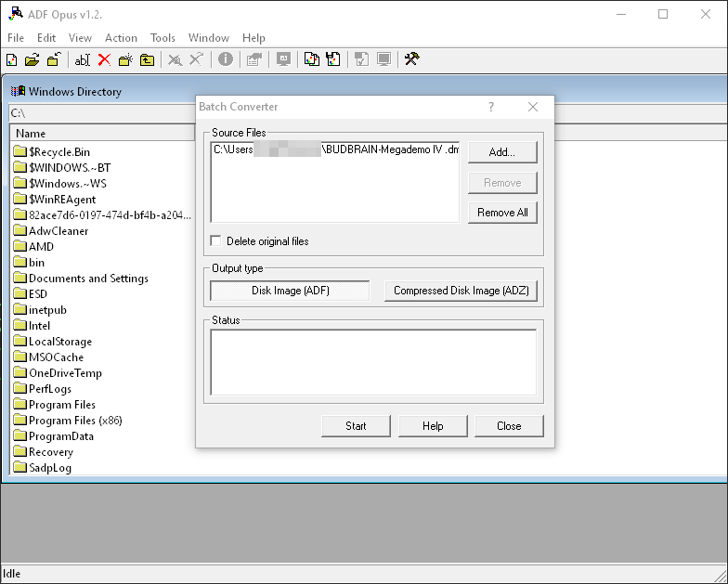Click the greyed monitor icon next to the hammer icon
The image size is (728, 584).
(x=384, y=59)
